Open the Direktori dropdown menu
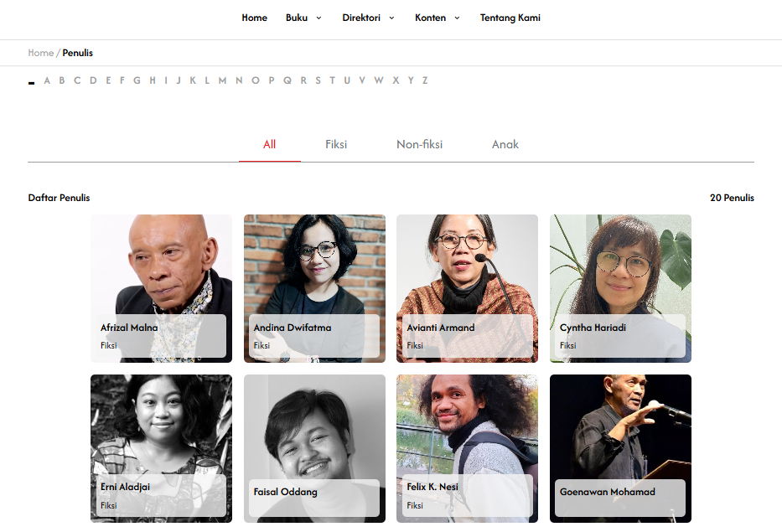782x532 pixels. coord(367,18)
